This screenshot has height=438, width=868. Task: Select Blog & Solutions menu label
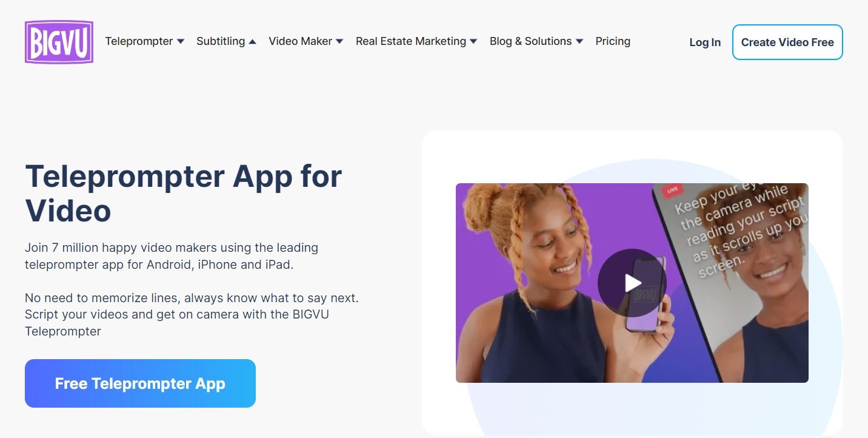point(530,41)
